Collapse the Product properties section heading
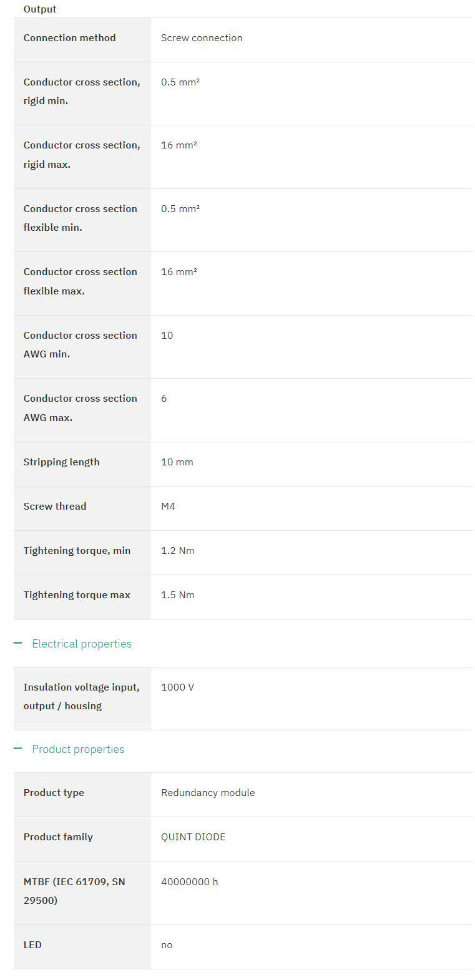Viewport: 475px width, 980px height. 78,749
